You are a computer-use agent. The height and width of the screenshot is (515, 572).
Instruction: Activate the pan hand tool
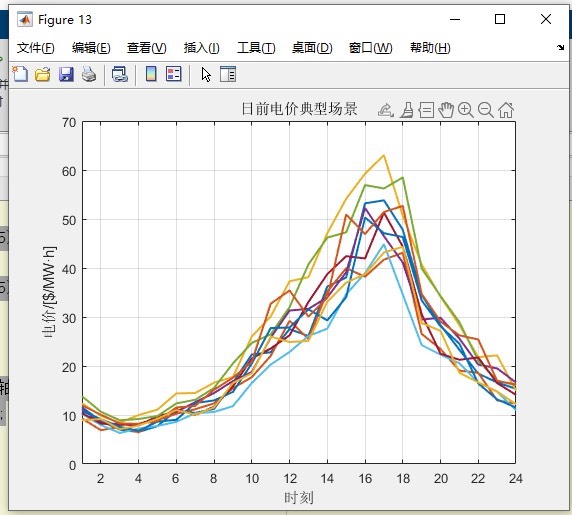click(x=446, y=110)
